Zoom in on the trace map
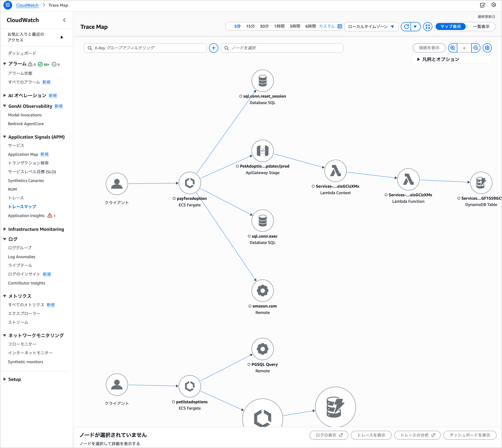The image size is (502, 448). tap(453, 48)
